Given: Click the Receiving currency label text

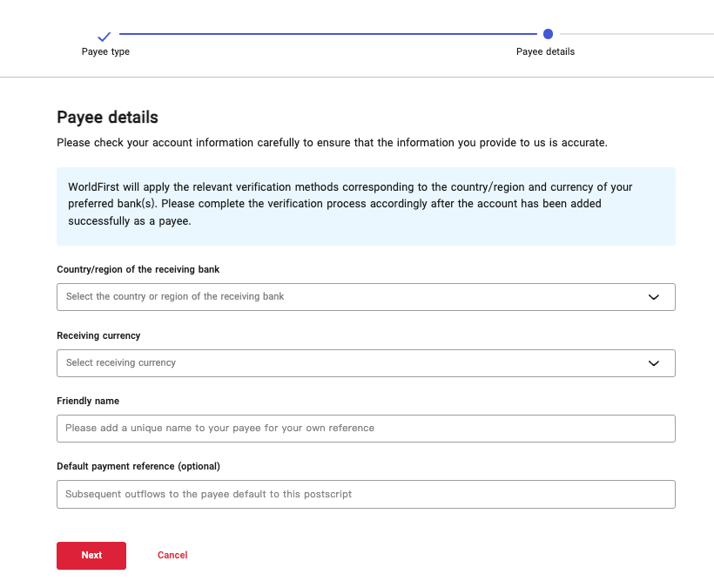Looking at the screenshot, I should 98,335.
